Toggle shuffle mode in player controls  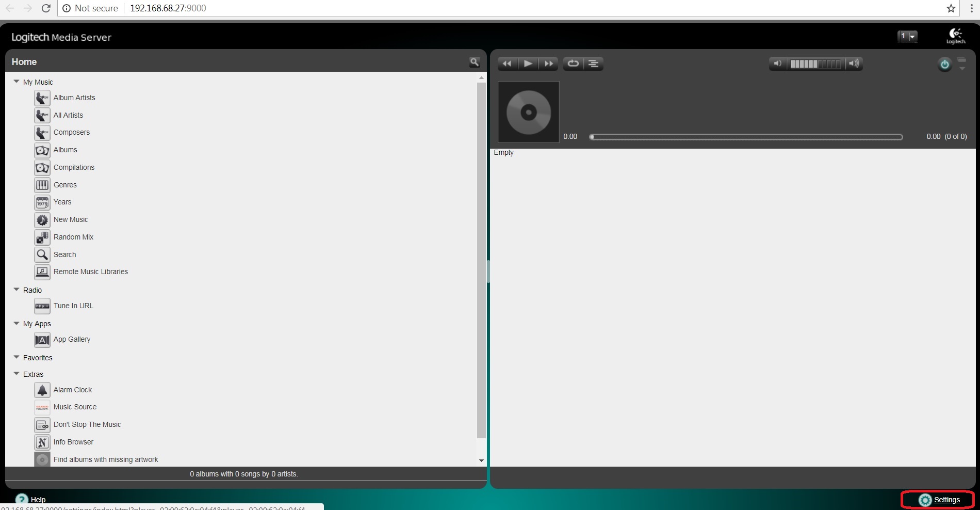click(x=593, y=63)
